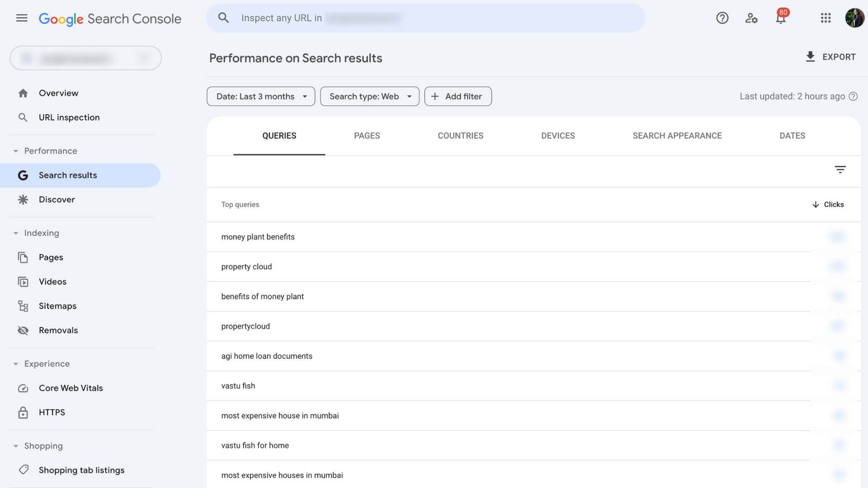Click the EXPORT button
This screenshot has width=868, height=488.
pyautogui.click(x=831, y=57)
